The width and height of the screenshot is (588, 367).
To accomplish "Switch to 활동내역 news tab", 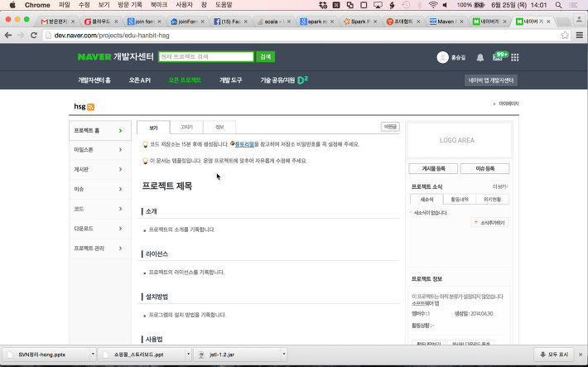I will [460, 200].
